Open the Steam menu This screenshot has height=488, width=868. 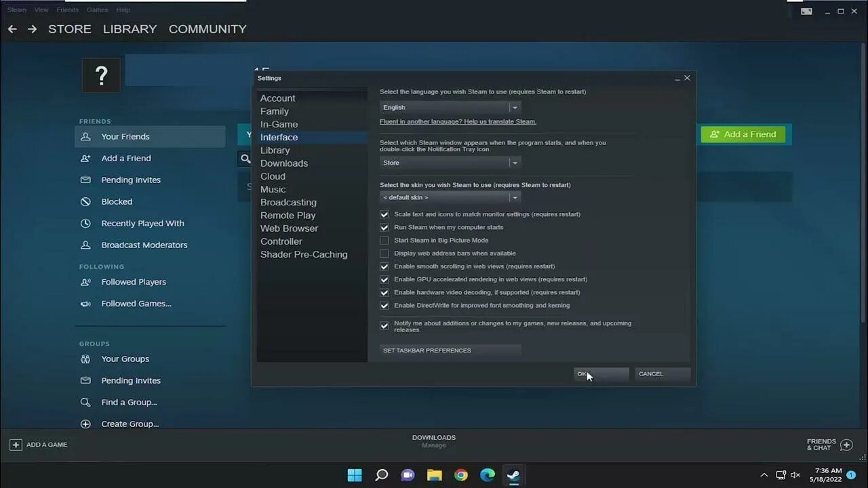(x=16, y=10)
